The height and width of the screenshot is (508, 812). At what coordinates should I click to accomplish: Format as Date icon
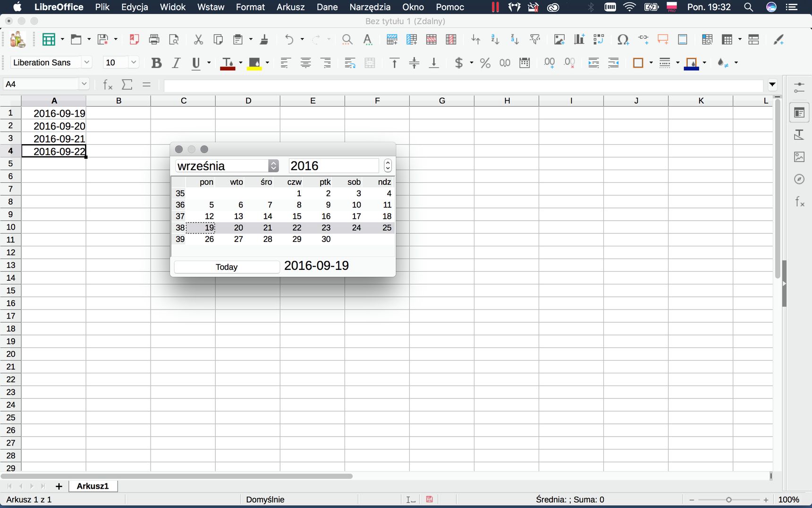click(524, 63)
